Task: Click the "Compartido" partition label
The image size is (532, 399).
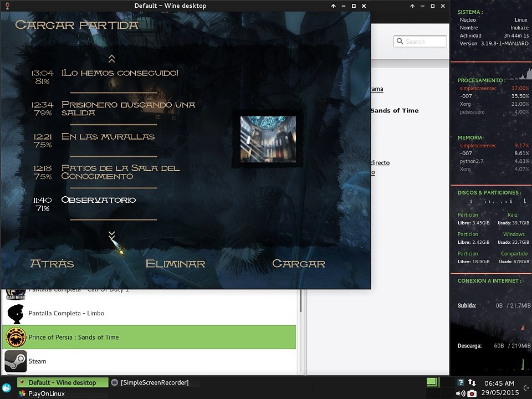Action: tap(514, 253)
